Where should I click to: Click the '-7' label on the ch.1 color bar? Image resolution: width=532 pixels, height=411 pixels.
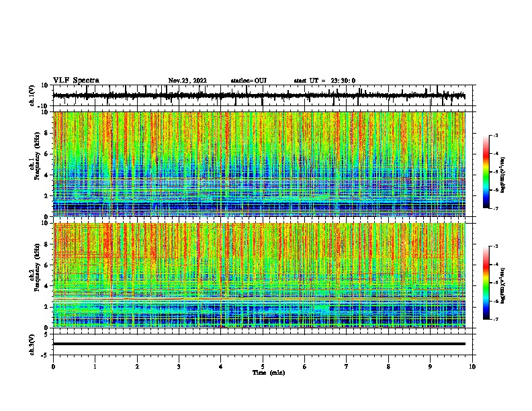(495, 208)
